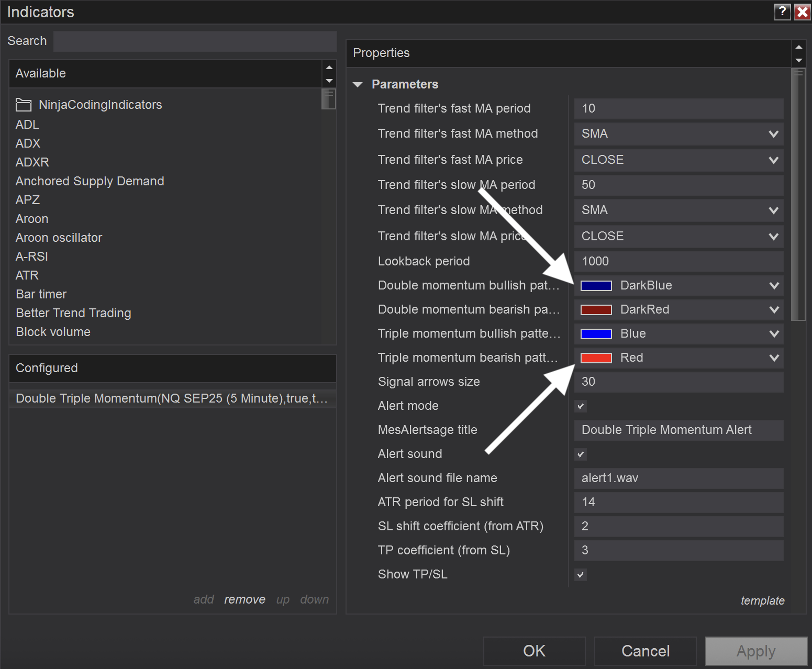This screenshot has height=669, width=812.
Task: Select Better Trend Trading in the Available list
Action: pos(73,313)
